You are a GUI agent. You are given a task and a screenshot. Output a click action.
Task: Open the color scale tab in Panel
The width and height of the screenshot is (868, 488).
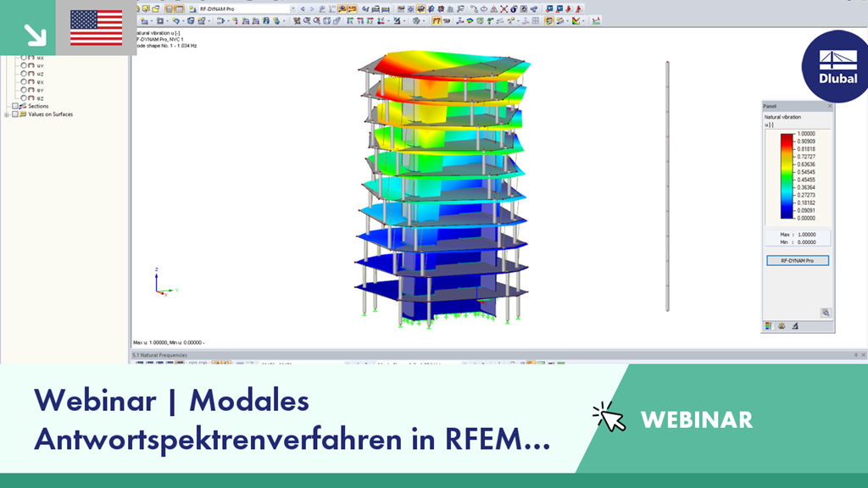(768, 326)
